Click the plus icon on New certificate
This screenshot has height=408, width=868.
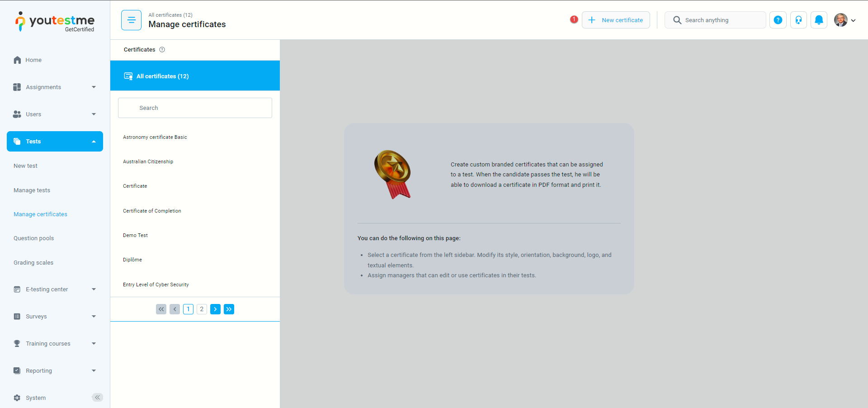pyautogui.click(x=592, y=20)
